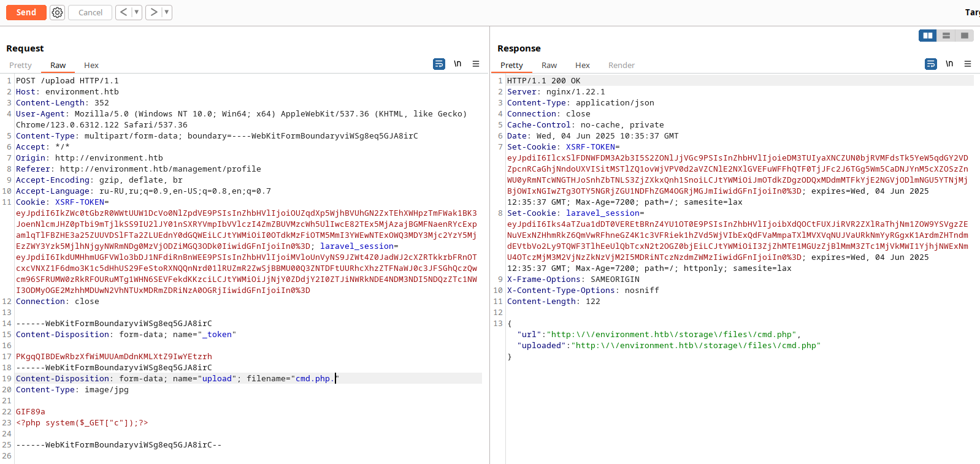Open the Request panel options menu
Image resolution: width=980 pixels, height=464 pixels.
pos(476,64)
